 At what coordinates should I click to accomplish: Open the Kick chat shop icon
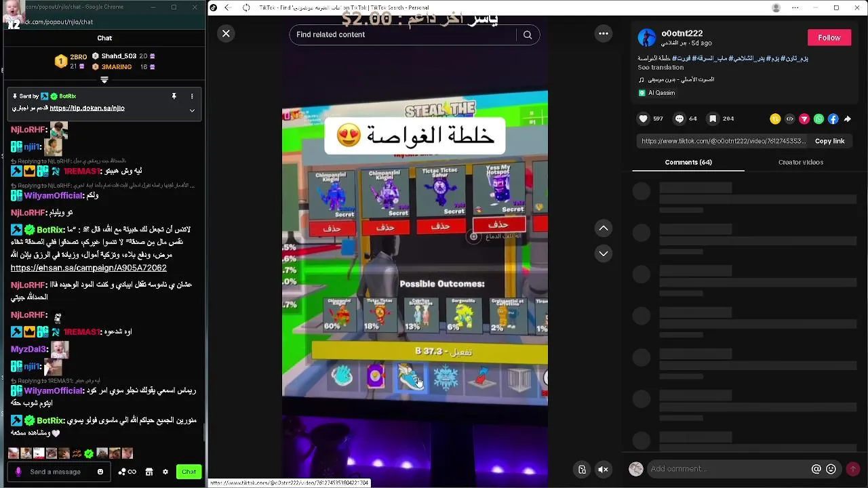pyautogui.click(x=149, y=472)
